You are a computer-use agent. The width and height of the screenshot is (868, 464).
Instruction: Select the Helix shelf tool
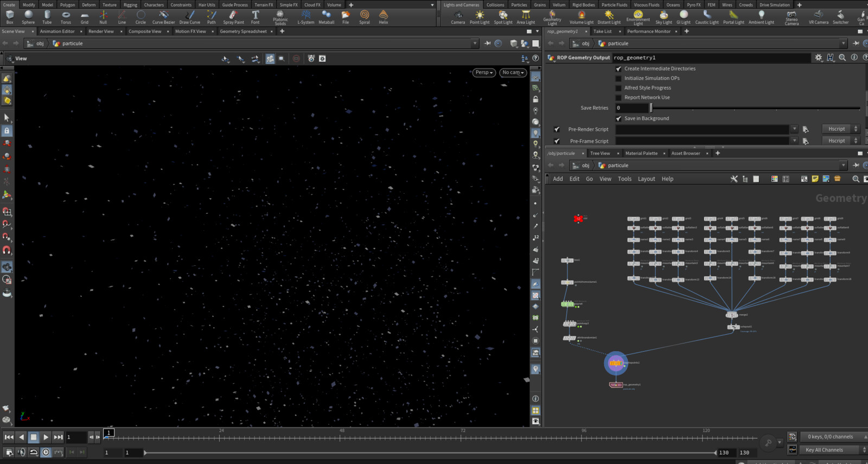pyautogui.click(x=384, y=17)
